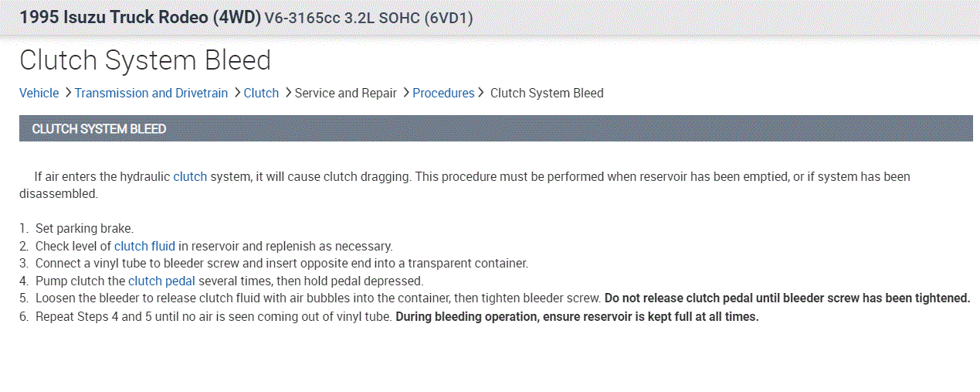Viewport: 980px width, 392px height.
Task: Click chevron after Transmission and Drivetrain
Action: pos(237,93)
